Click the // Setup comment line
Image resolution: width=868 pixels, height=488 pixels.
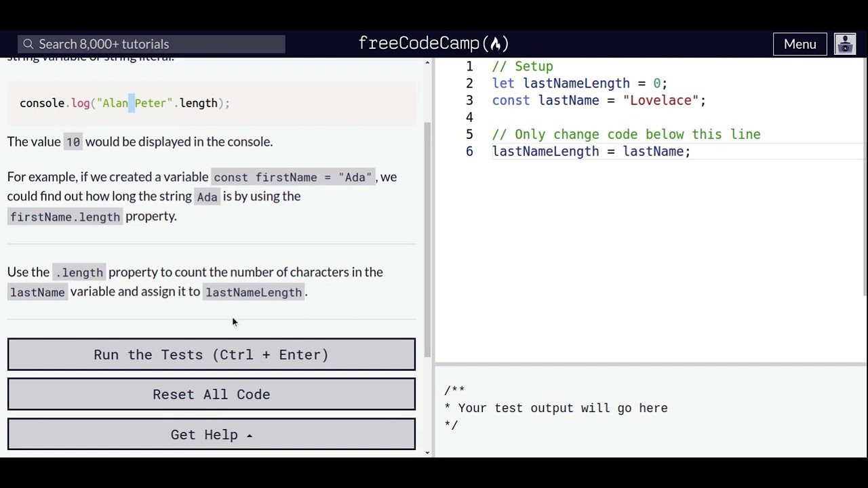tap(523, 66)
